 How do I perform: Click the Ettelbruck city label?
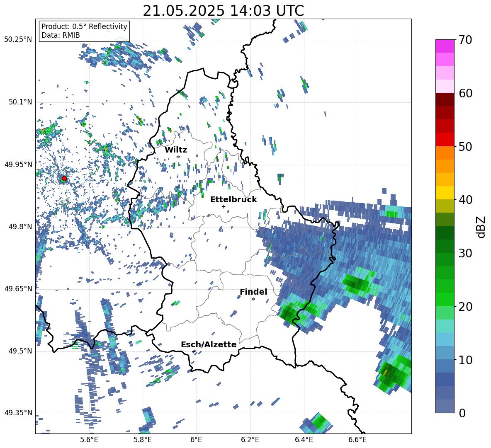pyautogui.click(x=233, y=200)
